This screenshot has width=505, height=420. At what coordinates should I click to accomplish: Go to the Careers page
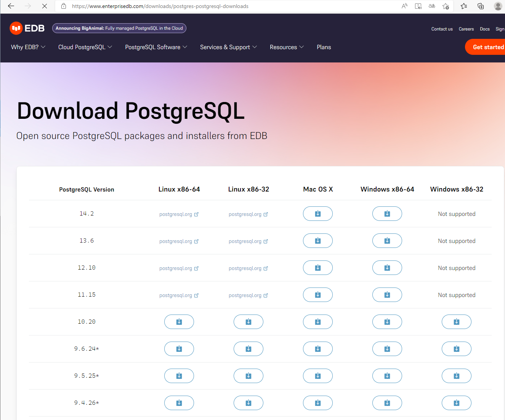tap(466, 29)
